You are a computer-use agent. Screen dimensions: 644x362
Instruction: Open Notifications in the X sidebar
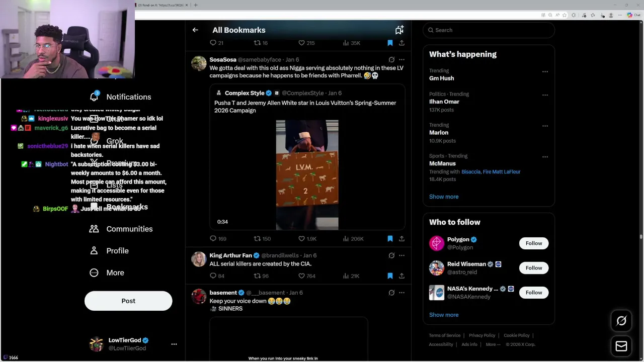pos(120,97)
